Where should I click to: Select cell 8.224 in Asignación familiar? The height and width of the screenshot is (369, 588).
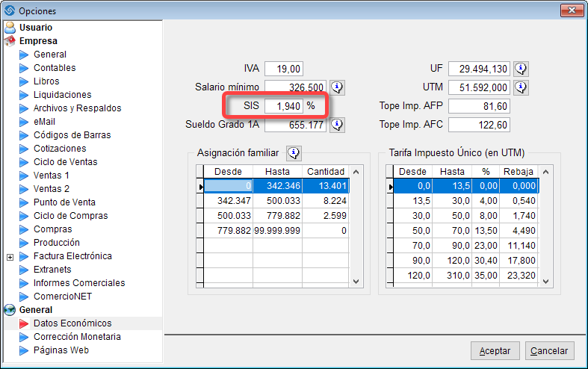pos(326,201)
